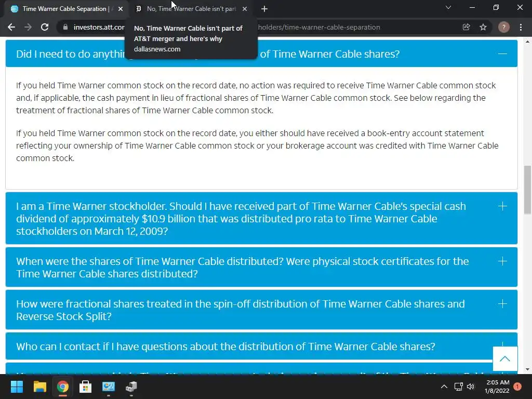Switch to dallasnews Time Warner tab
Image resolution: width=532 pixels, height=399 pixels.
click(191, 9)
